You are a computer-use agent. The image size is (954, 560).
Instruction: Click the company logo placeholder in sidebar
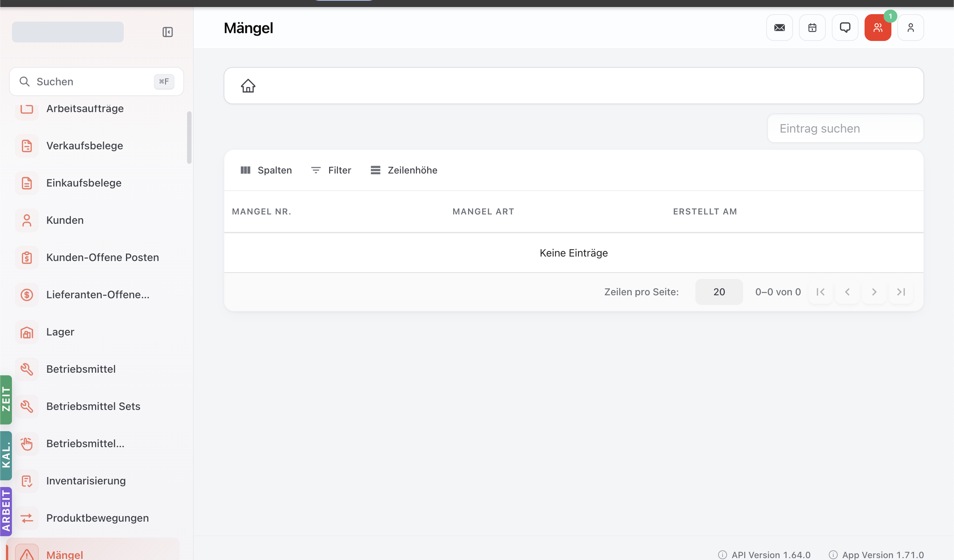(68, 32)
